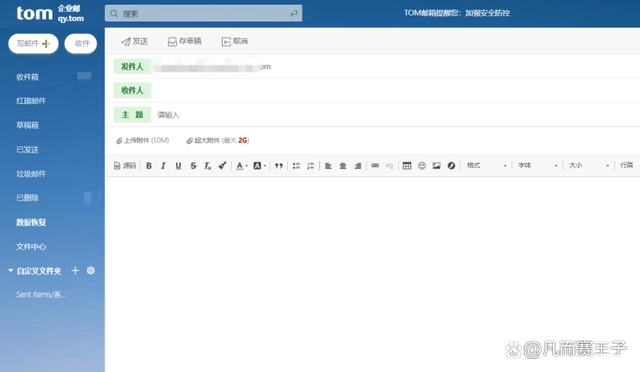Add a super-large attachment (2G)
Viewport: 640px width, 372px height.
click(218, 140)
